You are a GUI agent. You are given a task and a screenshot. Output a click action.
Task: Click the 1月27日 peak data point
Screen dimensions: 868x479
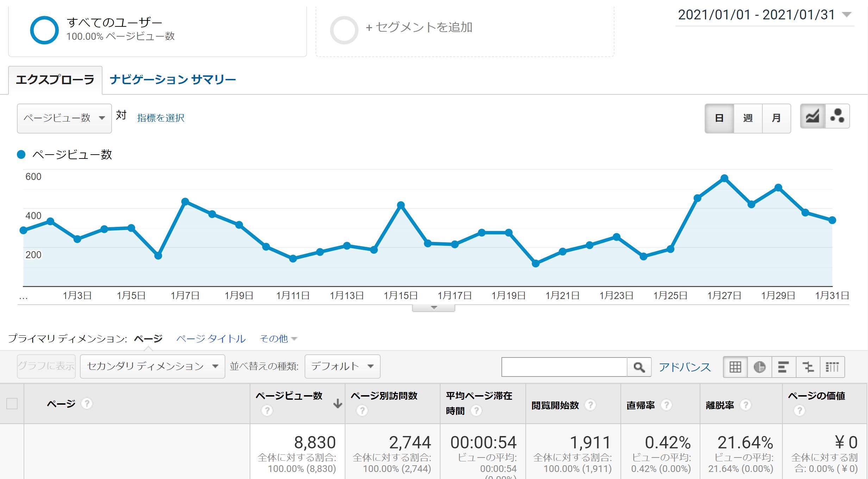coord(724,179)
